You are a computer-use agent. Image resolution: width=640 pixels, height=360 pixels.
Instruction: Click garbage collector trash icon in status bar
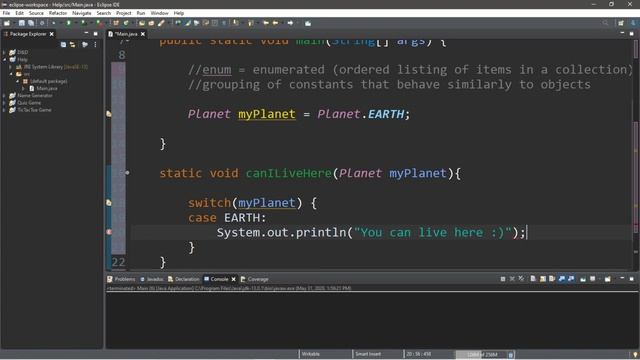[510, 355]
